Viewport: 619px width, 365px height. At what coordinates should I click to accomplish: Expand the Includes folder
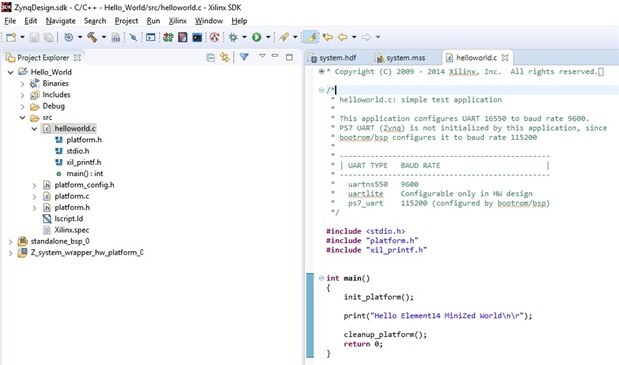(x=23, y=95)
